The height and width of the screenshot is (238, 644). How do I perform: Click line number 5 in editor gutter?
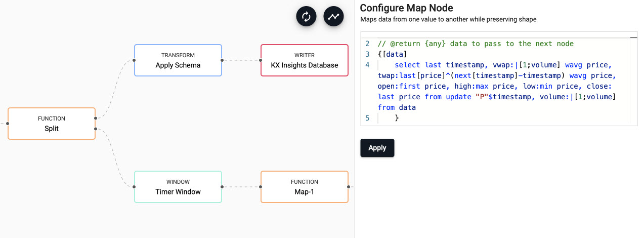pos(367,118)
